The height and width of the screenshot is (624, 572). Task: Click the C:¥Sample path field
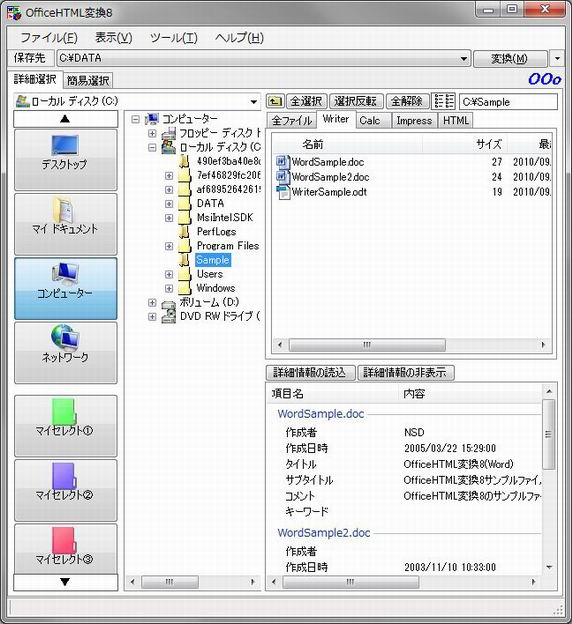[x=508, y=102]
